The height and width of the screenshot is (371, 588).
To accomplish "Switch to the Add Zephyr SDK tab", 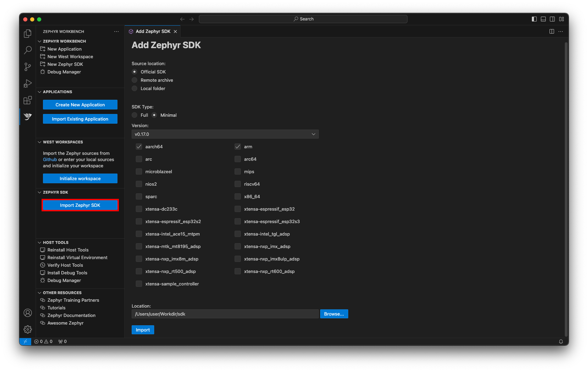I will click(x=153, y=31).
